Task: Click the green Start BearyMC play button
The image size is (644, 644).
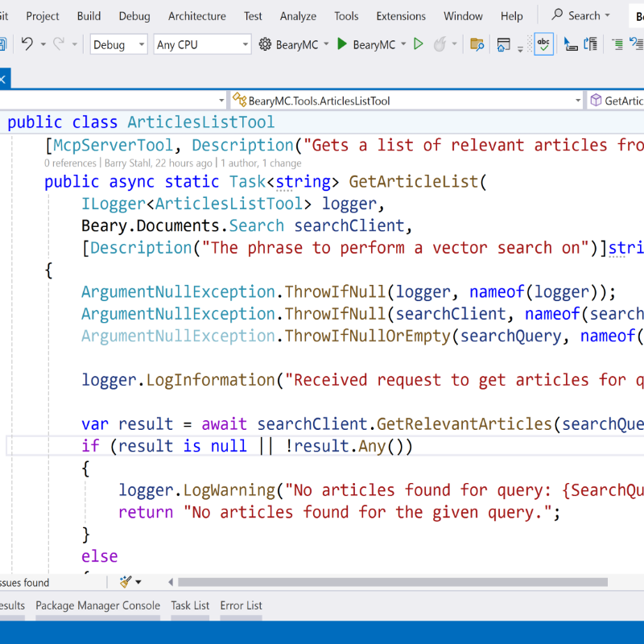Action: tap(342, 45)
